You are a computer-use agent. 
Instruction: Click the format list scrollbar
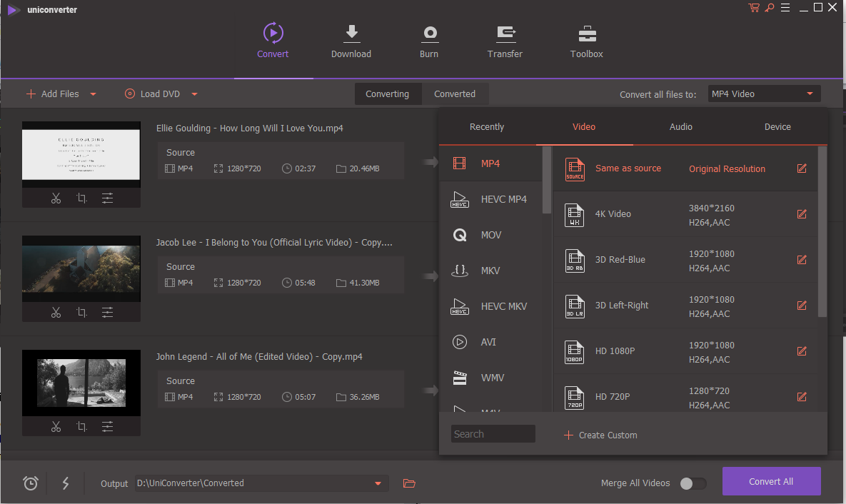click(x=547, y=180)
